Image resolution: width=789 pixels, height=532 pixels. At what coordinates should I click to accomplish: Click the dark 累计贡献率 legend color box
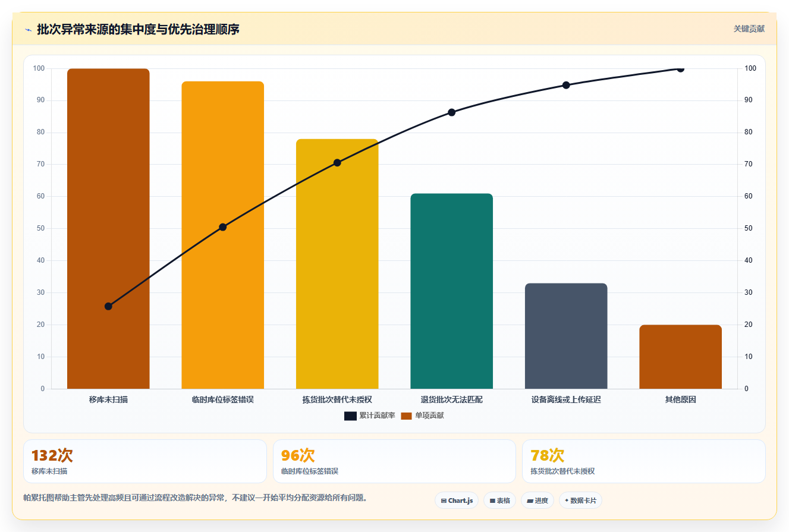(350, 415)
